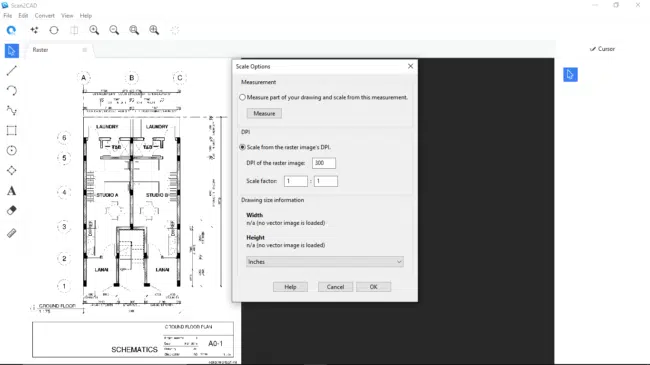Click the STUDIO A label on the floor plan
650x365 pixels.
coord(107,195)
